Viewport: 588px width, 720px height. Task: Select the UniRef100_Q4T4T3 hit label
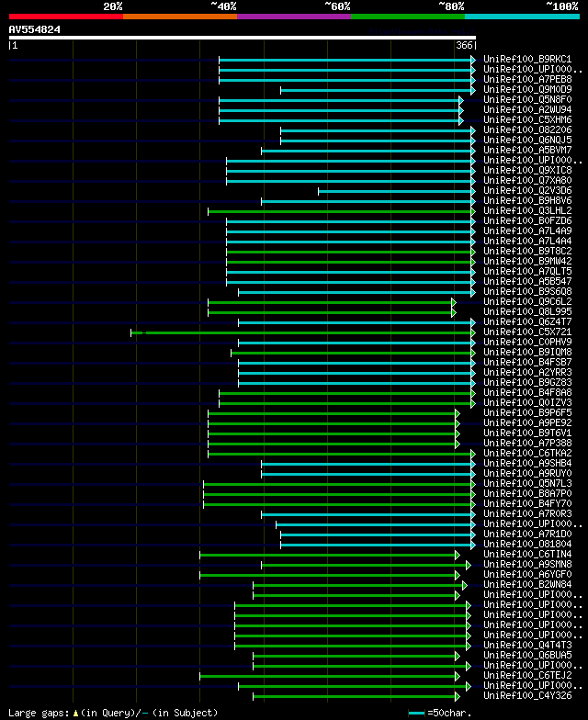527,645
